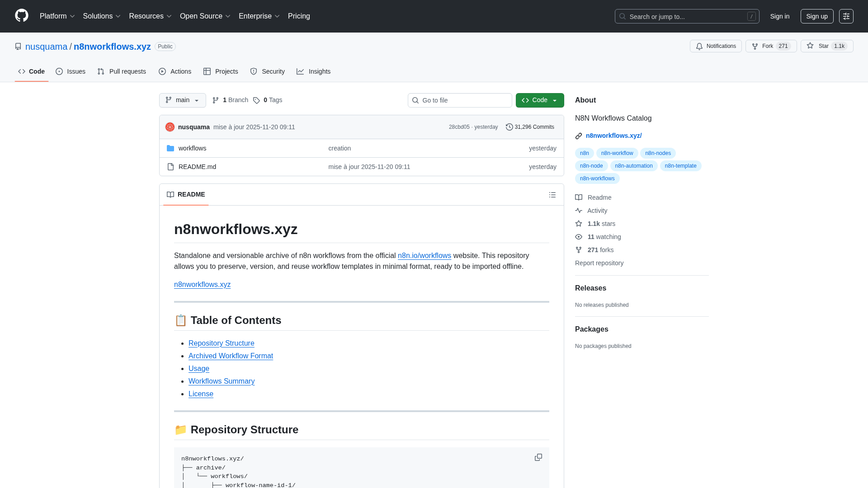This screenshot has width=868, height=488.
Task: Switch to the Issues tab
Action: coord(71,71)
